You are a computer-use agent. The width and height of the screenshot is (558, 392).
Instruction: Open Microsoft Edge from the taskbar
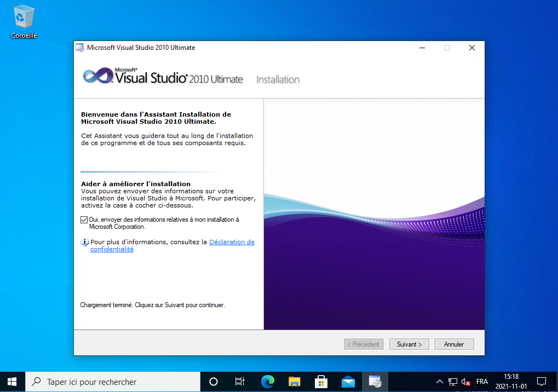pyautogui.click(x=268, y=382)
